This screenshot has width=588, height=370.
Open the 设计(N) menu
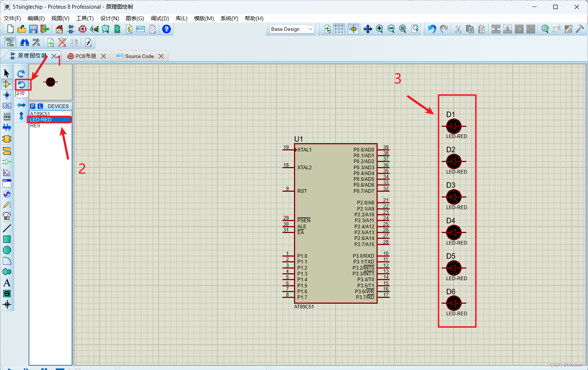pos(110,18)
